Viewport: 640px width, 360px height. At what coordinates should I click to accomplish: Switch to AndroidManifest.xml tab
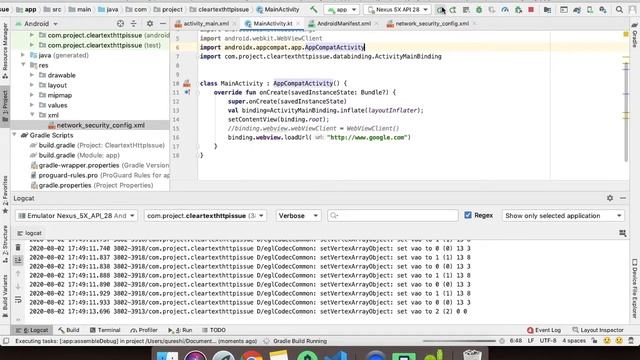tap(344, 24)
